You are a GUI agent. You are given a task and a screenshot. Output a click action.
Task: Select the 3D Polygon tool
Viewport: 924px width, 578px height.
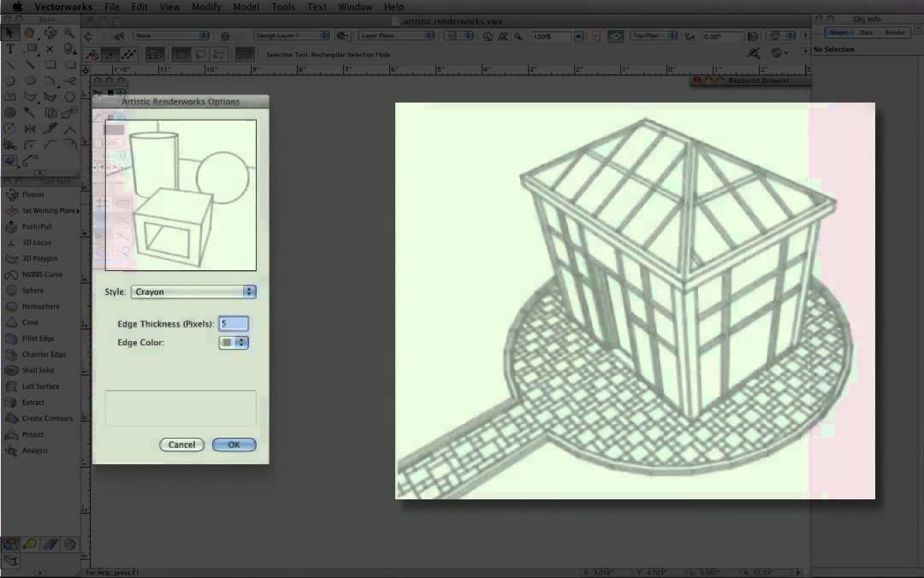click(x=40, y=258)
